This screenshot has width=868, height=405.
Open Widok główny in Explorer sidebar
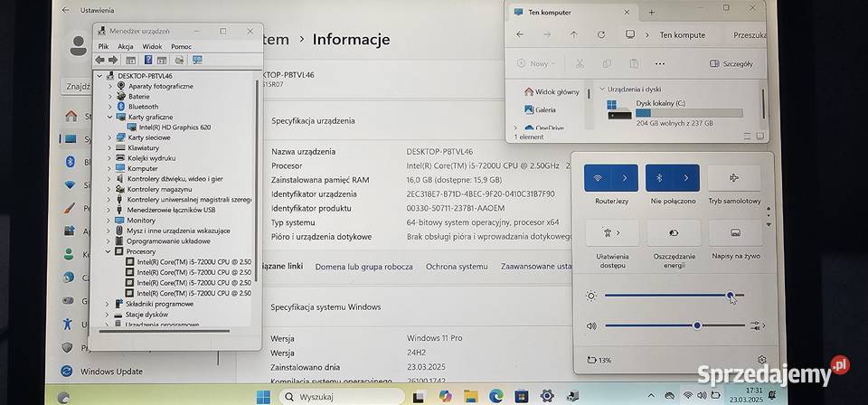coord(550,92)
